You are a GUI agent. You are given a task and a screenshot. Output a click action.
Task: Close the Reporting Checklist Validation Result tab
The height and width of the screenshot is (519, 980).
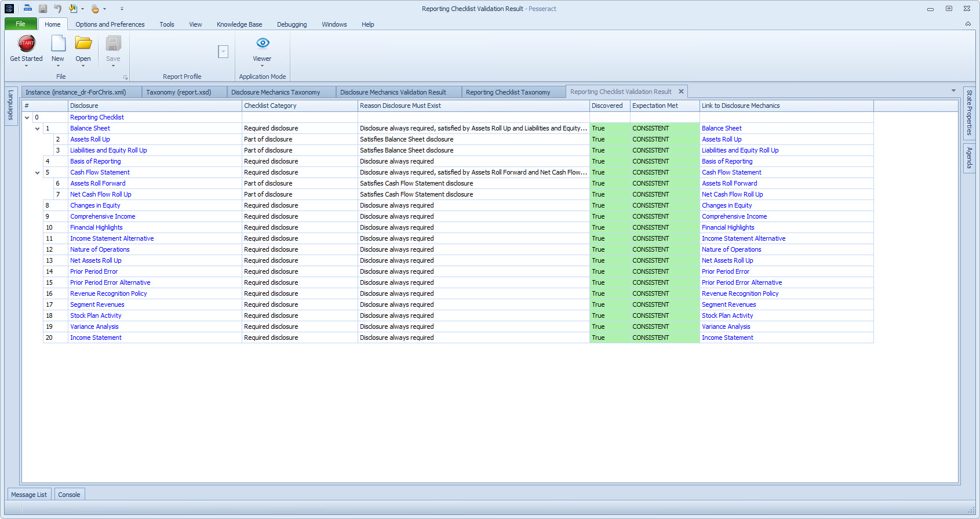682,91
